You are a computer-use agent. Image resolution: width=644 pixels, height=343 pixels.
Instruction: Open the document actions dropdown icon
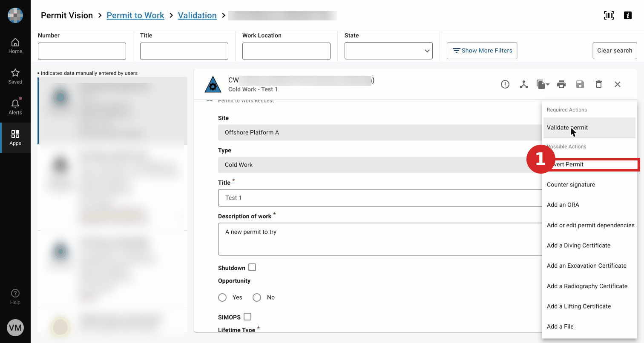point(543,84)
